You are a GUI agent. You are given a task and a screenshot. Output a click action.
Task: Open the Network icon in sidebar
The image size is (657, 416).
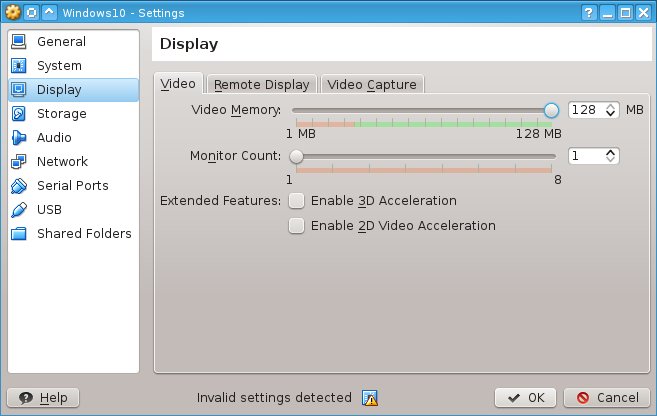19,161
